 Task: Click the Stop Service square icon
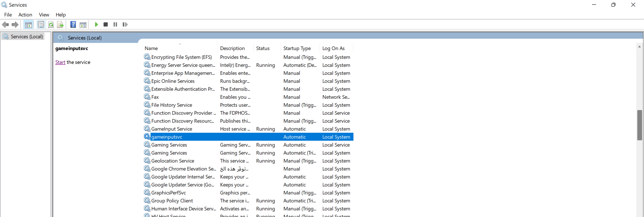pyautogui.click(x=106, y=25)
